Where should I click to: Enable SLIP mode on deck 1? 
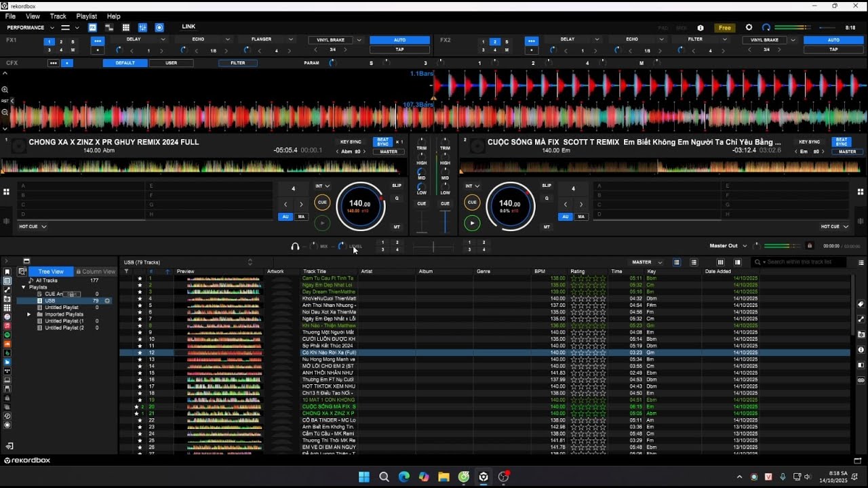pyautogui.click(x=397, y=185)
